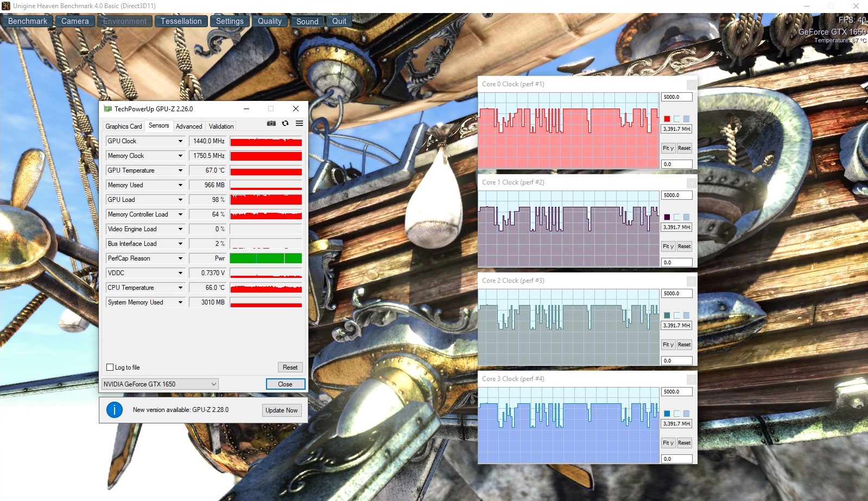Open the Quality menu in Heaven
The width and height of the screenshot is (868, 501).
(270, 21)
